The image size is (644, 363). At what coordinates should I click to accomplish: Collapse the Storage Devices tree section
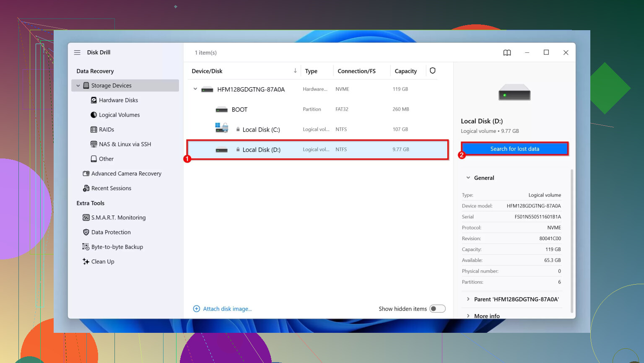click(78, 86)
